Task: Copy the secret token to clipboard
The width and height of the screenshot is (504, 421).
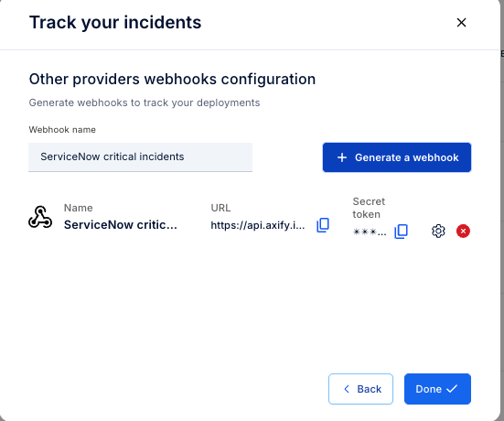Action: (x=401, y=232)
